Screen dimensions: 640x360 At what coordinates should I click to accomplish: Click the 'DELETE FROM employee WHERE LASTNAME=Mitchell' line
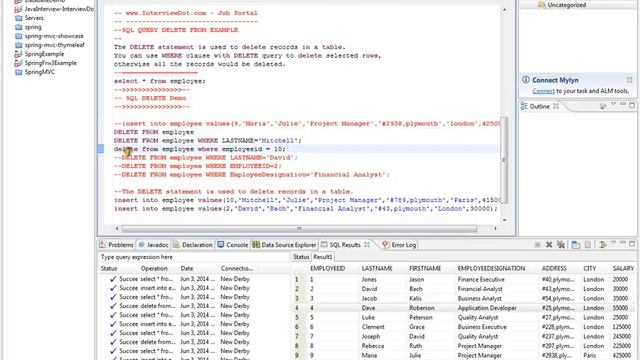pyautogui.click(x=207, y=140)
